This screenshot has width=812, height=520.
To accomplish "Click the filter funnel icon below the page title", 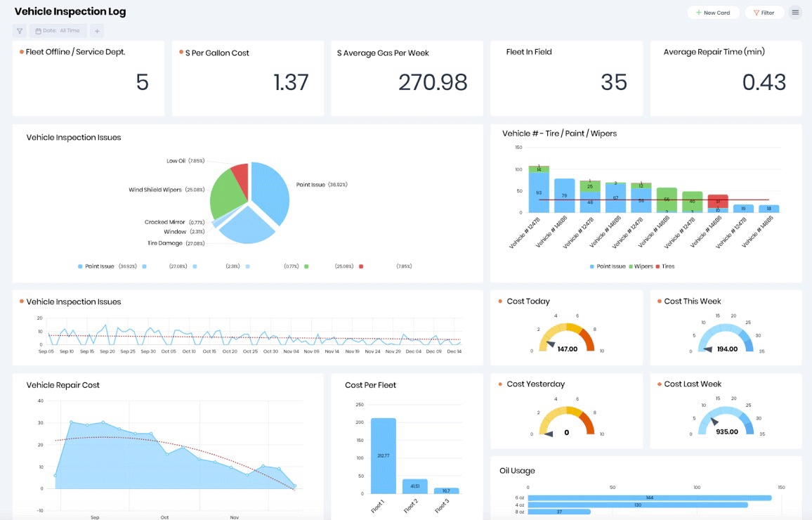I will point(19,31).
